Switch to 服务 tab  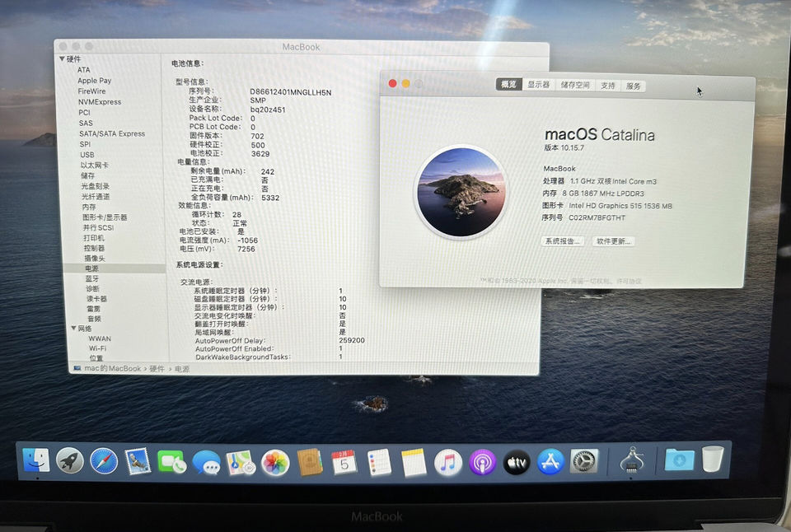pyautogui.click(x=634, y=86)
